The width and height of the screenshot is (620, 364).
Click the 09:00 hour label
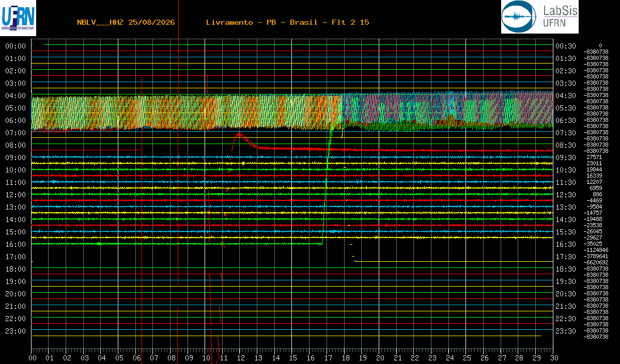click(x=16, y=157)
